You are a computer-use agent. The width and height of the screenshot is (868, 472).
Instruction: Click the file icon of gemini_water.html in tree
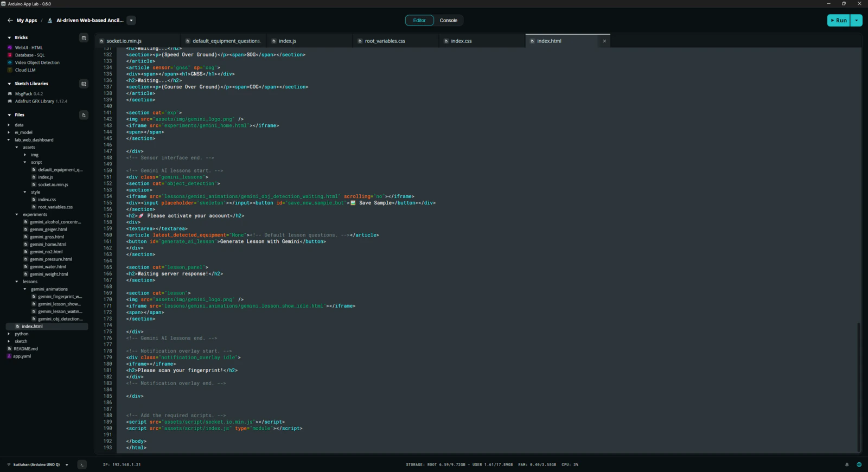[x=25, y=267]
